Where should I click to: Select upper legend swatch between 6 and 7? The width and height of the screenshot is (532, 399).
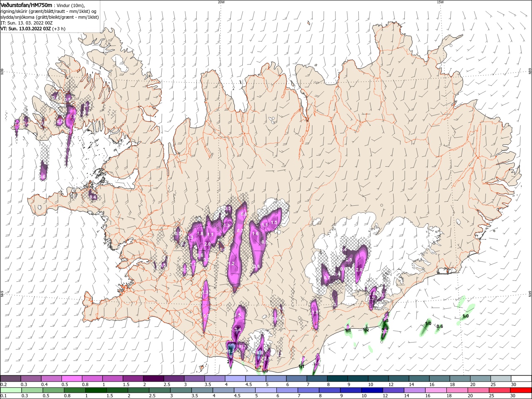pos(297,378)
